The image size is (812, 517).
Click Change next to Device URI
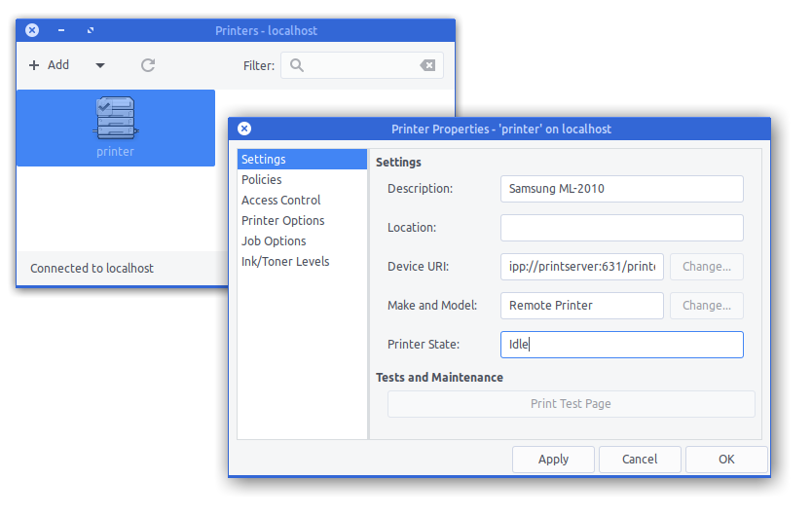click(x=706, y=267)
